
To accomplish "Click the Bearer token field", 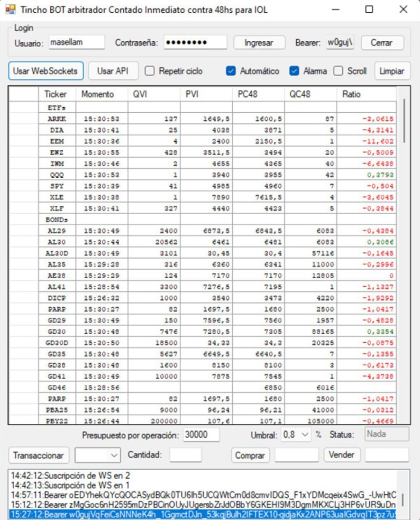I will point(340,43).
